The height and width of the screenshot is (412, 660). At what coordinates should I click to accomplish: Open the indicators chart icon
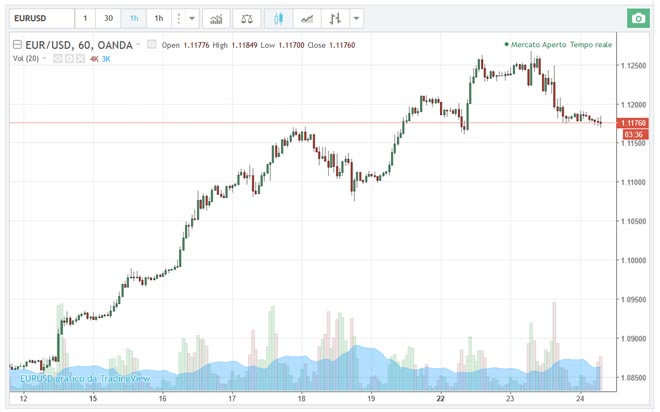pos(216,18)
